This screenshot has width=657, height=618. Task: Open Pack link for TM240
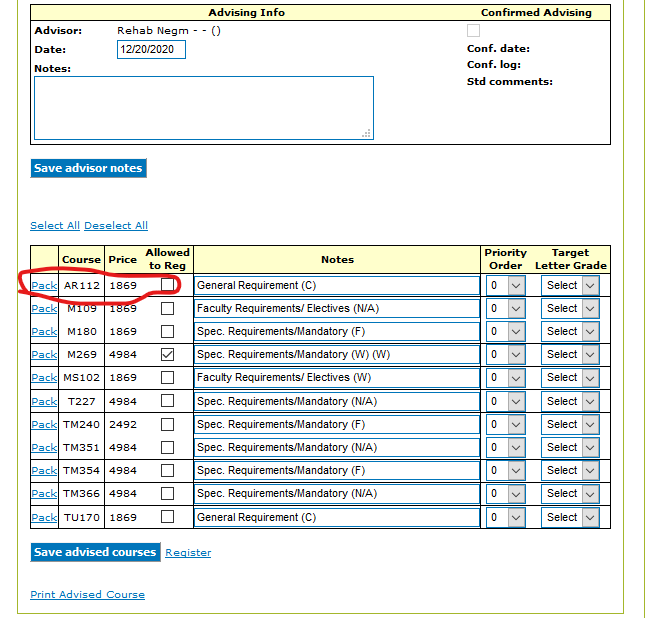[x=44, y=425]
